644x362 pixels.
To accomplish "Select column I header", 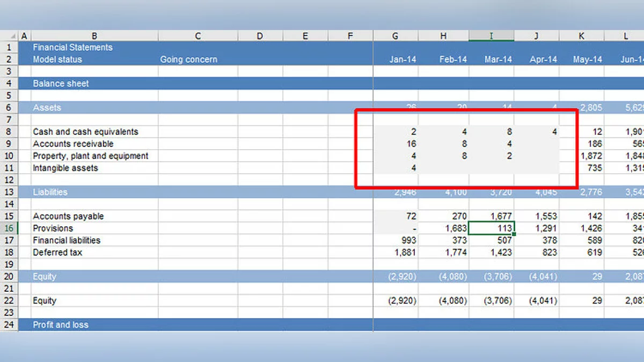I will pyautogui.click(x=491, y=36).
